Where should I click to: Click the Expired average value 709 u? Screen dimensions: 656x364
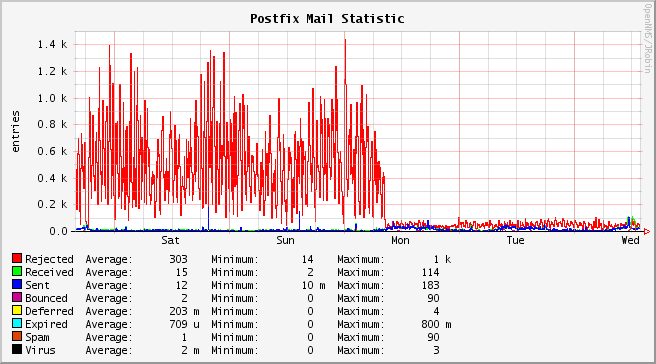click(x=184, y=324)
